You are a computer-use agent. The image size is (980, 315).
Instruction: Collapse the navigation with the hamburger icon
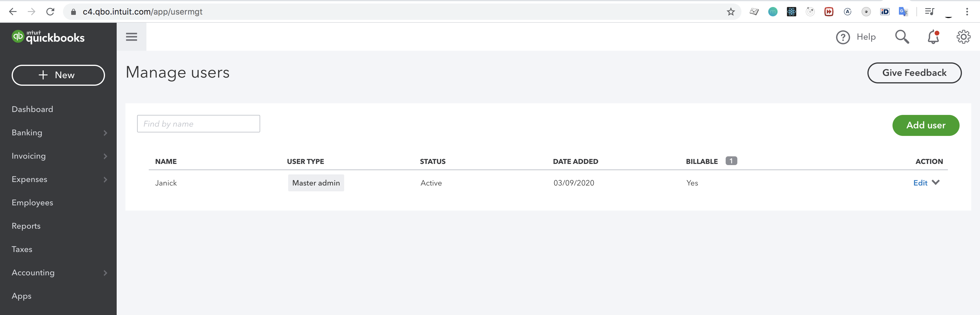pyautogui.click(x=131, y=37)
